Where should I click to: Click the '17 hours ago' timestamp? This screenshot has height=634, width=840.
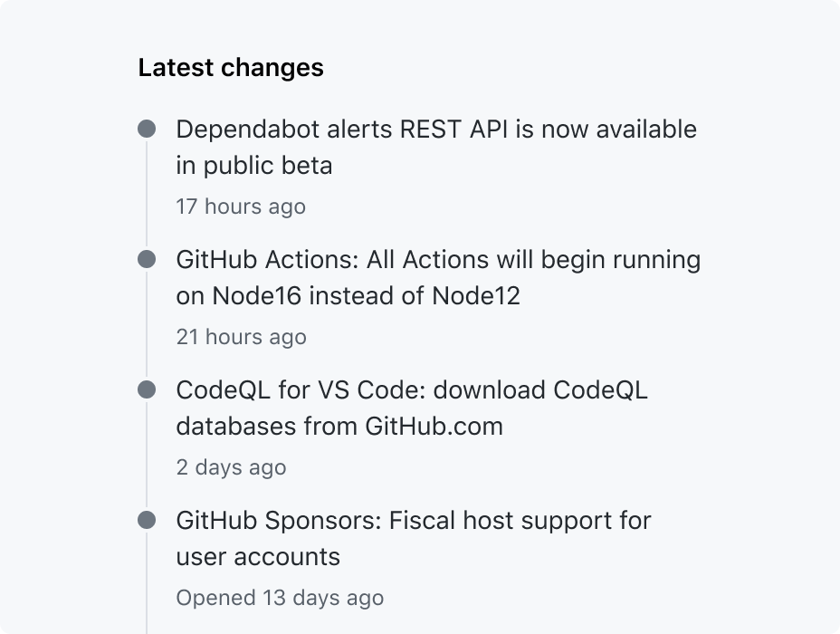pyautogui.click(x=241, y=207)
